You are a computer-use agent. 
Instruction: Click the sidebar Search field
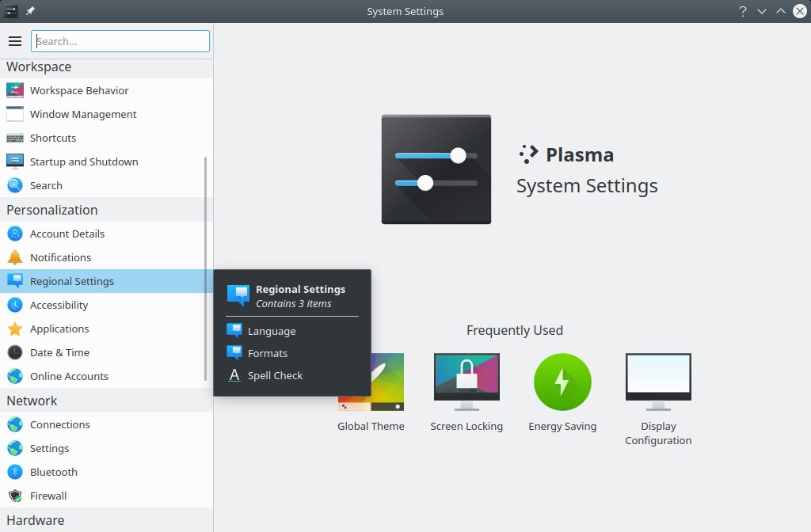click(120, 41)
